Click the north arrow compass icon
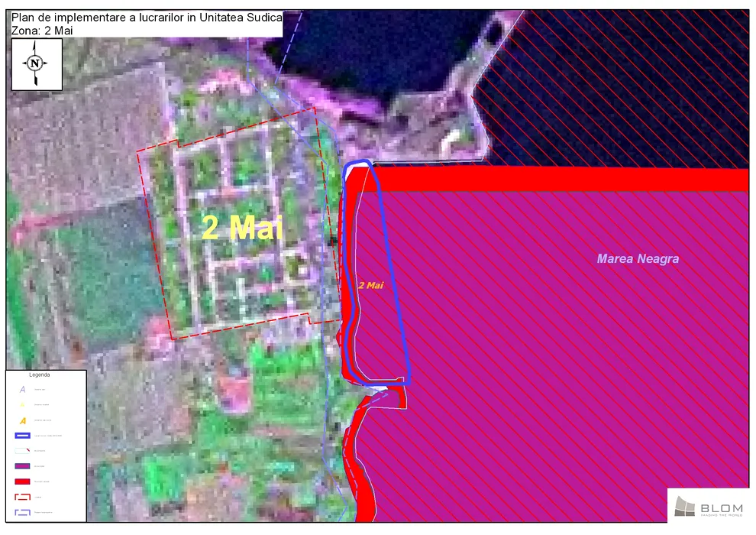 click(x=35, y=63)
